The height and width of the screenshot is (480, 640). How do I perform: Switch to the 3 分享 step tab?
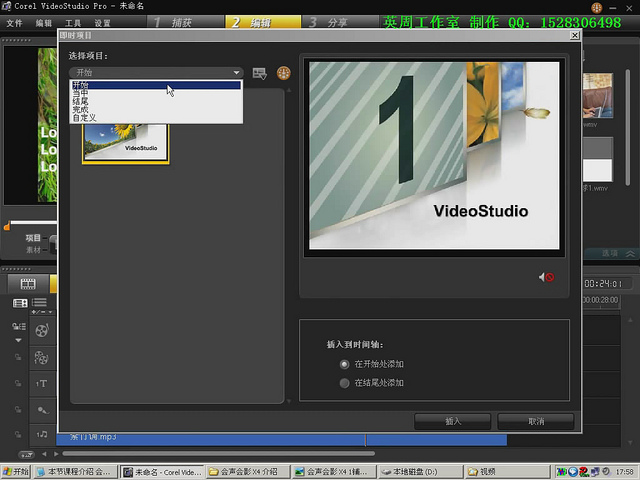coord(340,22)
